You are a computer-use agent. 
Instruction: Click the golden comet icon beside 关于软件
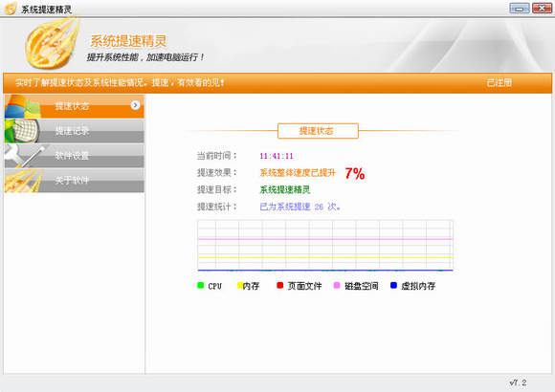click(x=23, y=181)
